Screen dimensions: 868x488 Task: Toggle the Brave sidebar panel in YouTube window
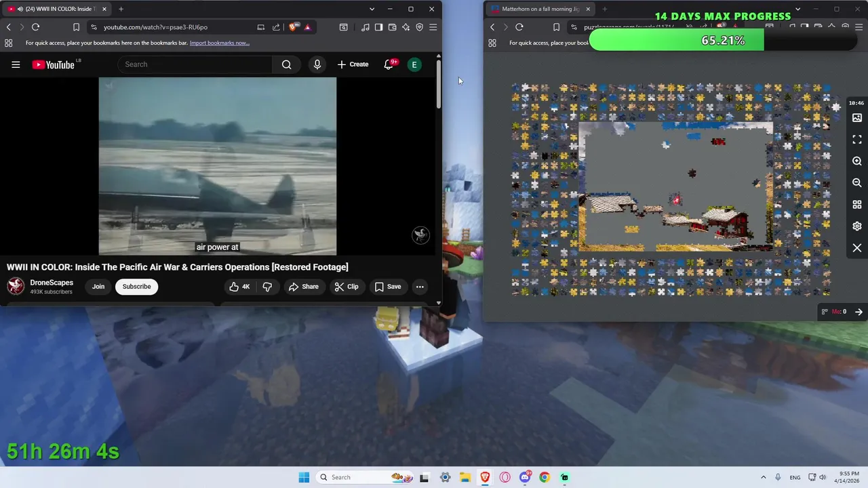(x=378, y=27)
